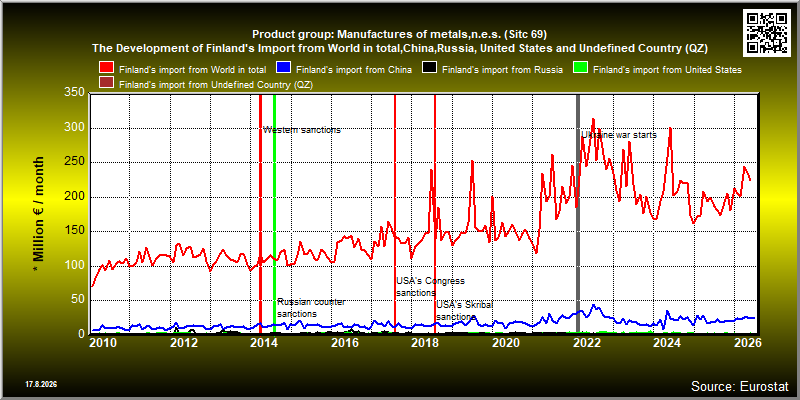Click the chart title 'Product group: Manufactures of metals'
This screenshot has height=400, width=800.
(399, 35)
